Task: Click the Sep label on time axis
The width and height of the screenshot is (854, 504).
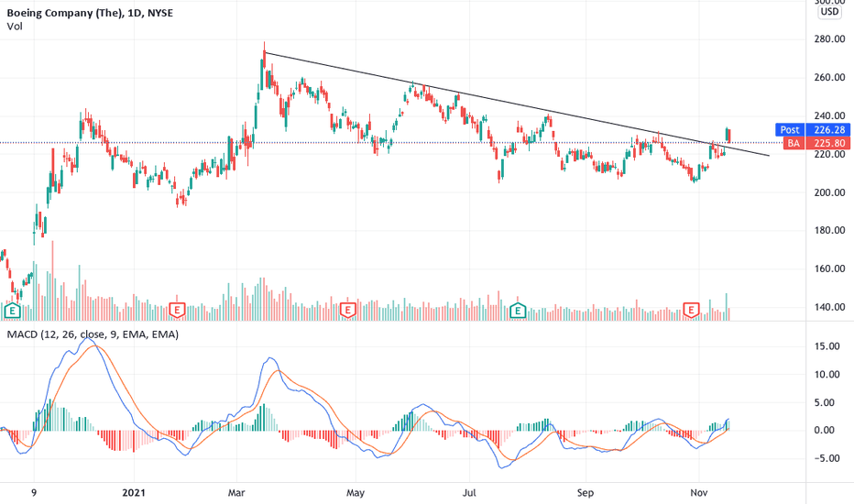Action: (x=585, y=493)
